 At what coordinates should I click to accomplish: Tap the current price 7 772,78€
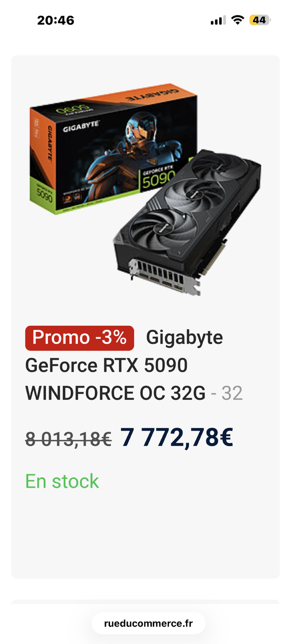pos(177,437)
